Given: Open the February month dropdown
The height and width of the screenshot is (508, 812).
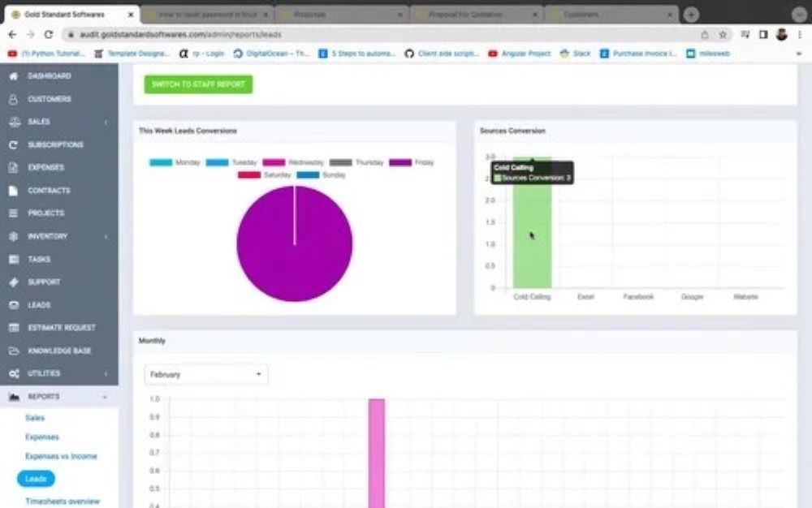Looking at the screenshot, I should coord(205,374).
